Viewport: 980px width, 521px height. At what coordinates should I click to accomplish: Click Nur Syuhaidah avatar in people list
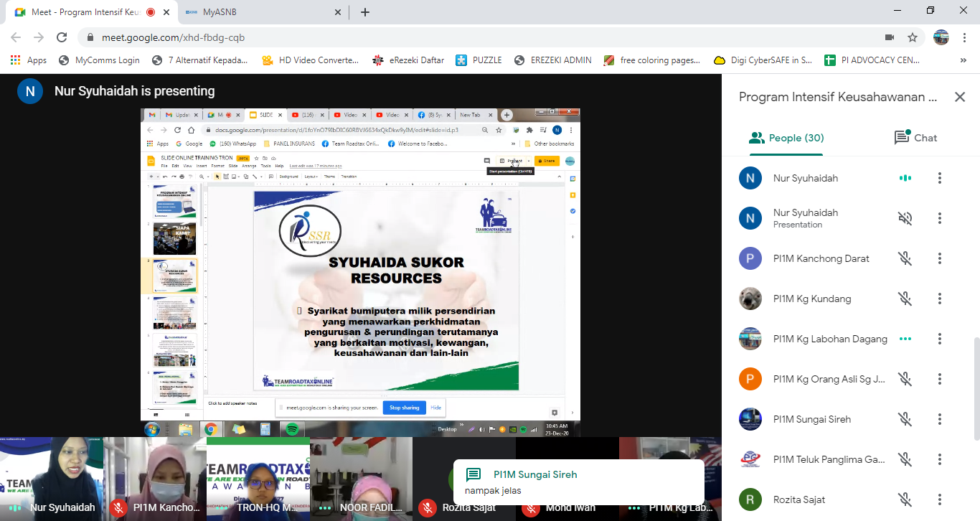point(750,178)
